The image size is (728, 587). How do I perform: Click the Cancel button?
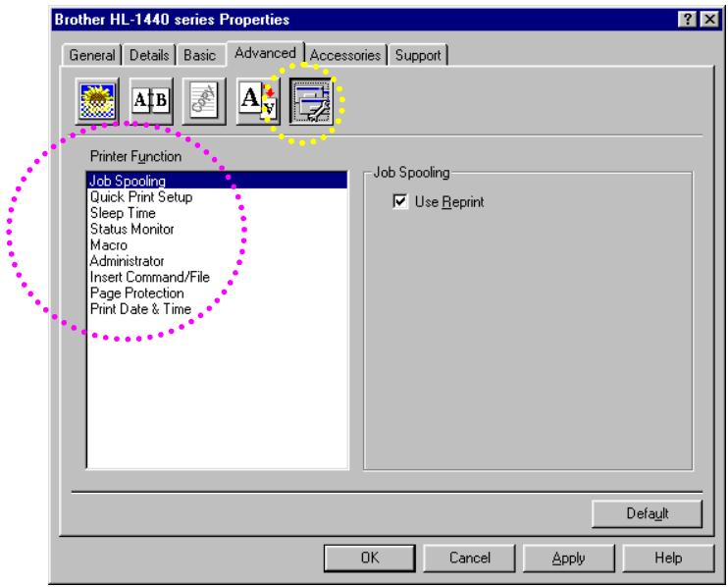pos(469,558)
